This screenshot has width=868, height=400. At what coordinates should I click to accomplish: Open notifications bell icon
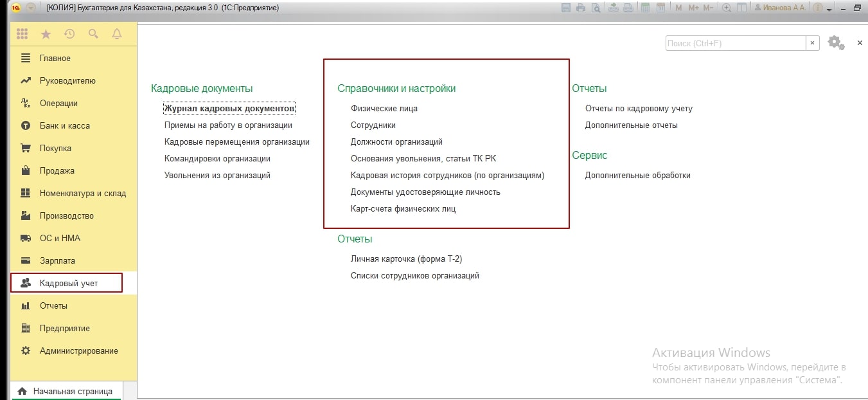(x=117, y=34)
